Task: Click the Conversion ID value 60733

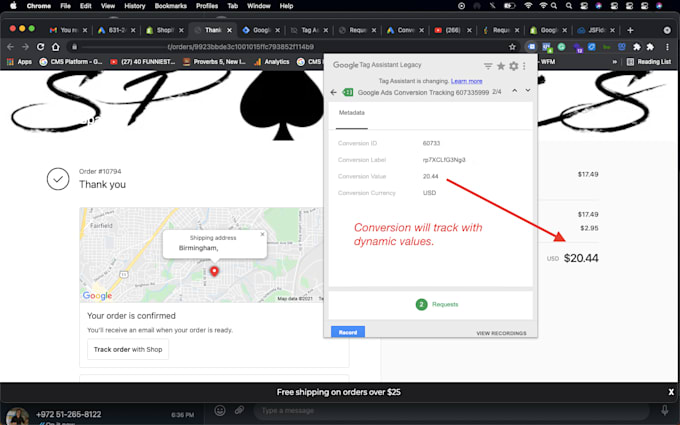Action: pyautogui.click(x=431, y=144)
